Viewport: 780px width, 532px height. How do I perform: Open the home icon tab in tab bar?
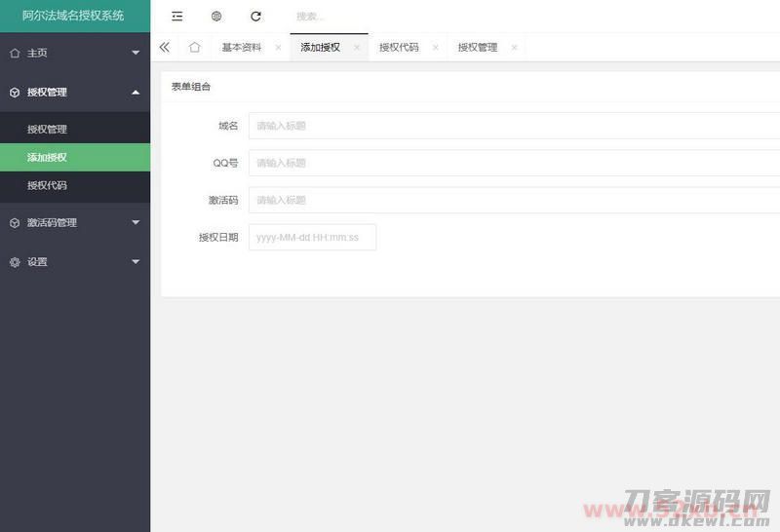tap(195, 47)
